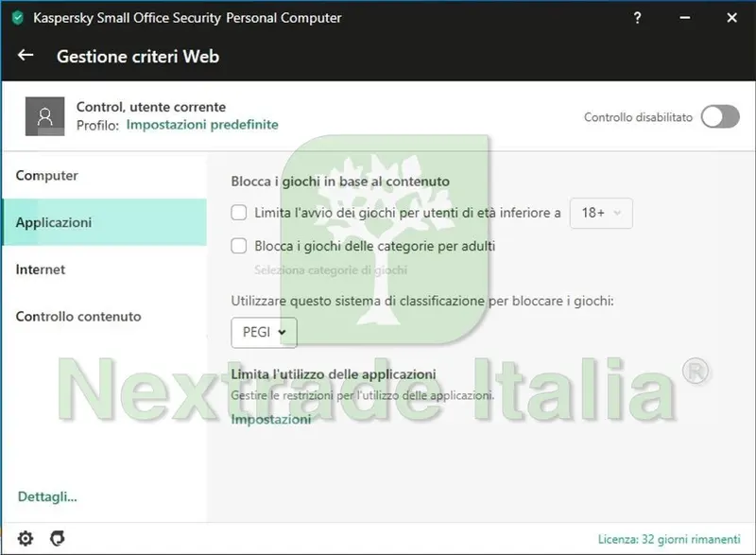
Task: Select the Internet section
Action: click(x=105, y=269)
